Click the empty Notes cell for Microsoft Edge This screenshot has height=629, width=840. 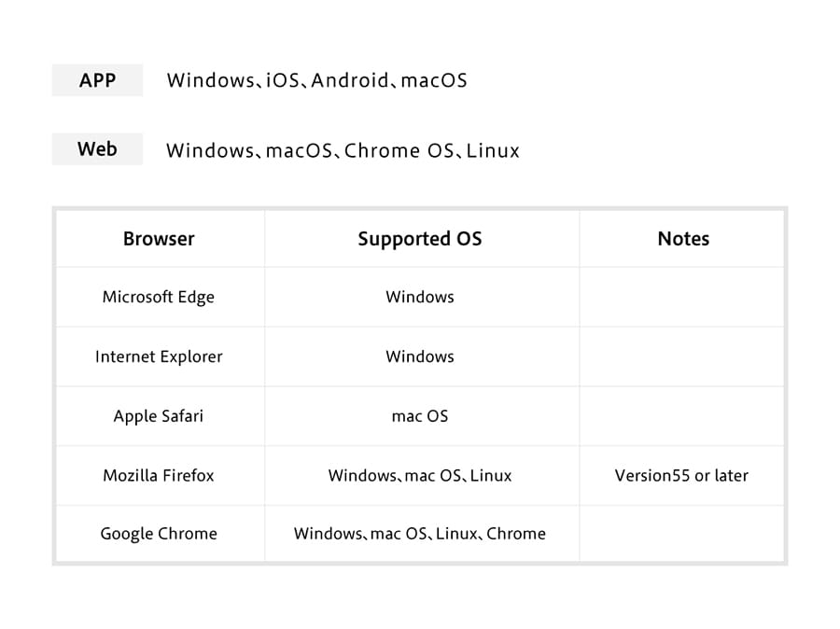point(681,297)
